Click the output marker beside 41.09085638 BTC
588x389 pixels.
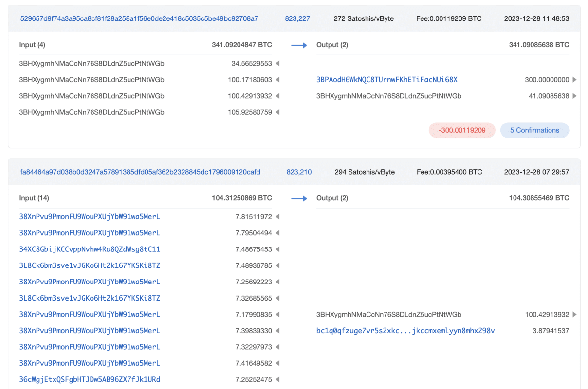click(x=574, y=96)
